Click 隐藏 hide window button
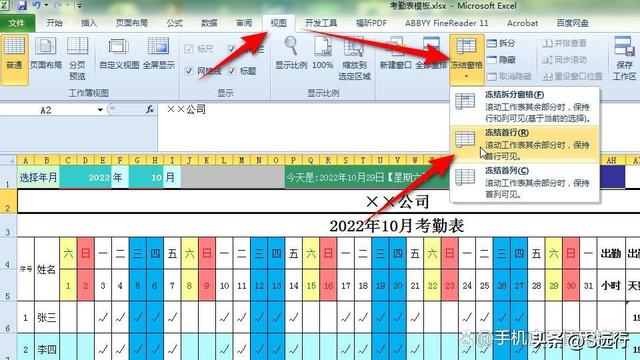The height and width of the screenshot is (360, 640). pyautogui.click(x=501, y=60)
